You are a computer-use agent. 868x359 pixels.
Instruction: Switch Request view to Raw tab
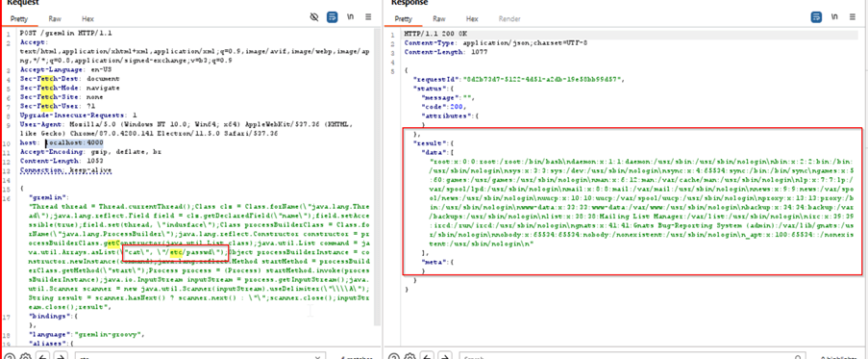(55, 19)
